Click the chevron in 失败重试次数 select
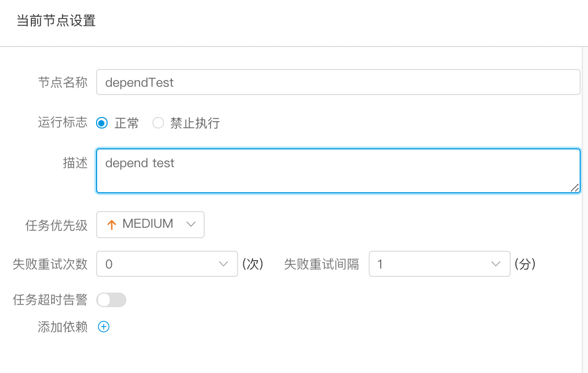588x373 pixels. tap(224, 264)
